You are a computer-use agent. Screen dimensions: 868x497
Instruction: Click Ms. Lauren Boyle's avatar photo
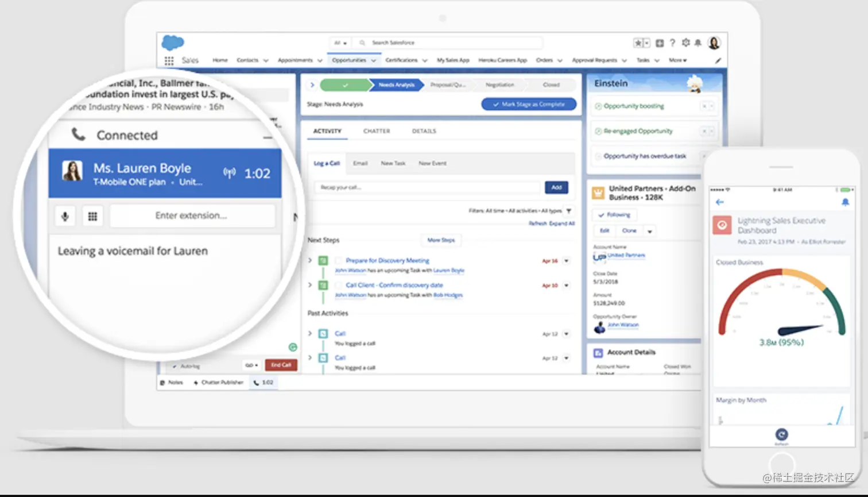click(x=72, y=171)
